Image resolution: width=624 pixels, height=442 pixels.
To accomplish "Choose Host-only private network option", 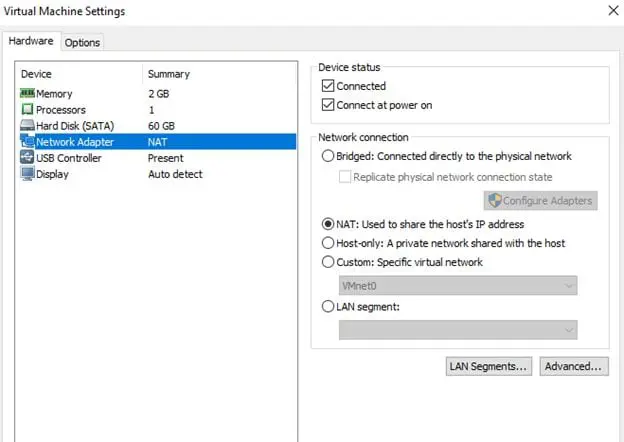I will click(x=328, y=243).
